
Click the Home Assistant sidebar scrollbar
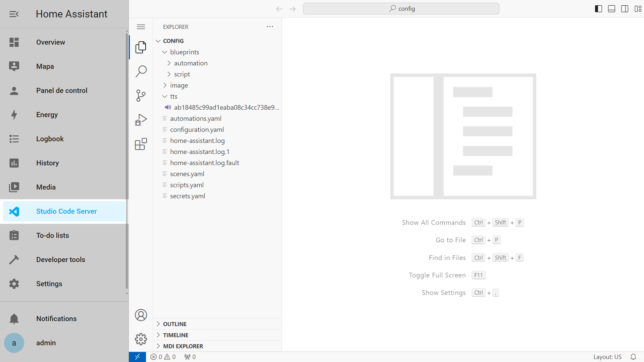127,161
